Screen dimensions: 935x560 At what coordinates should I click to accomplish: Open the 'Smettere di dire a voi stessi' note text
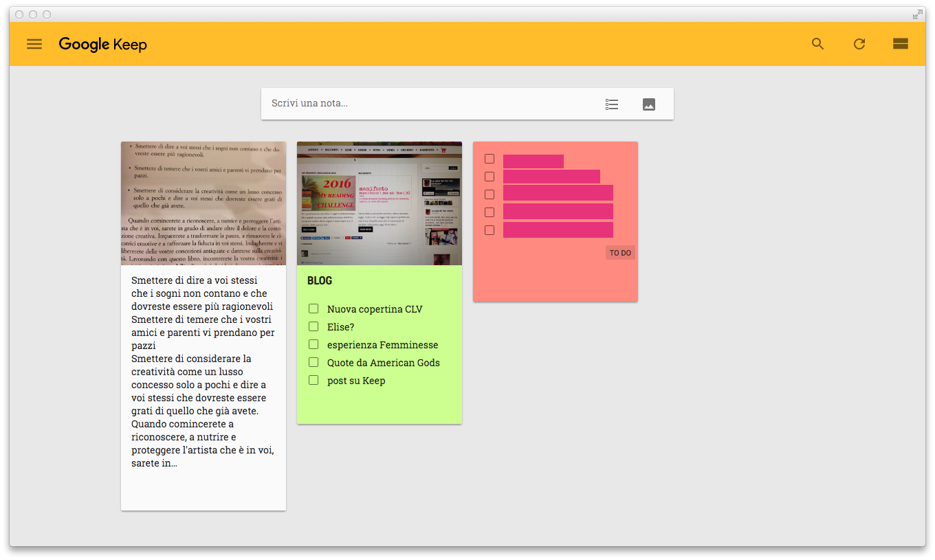tap(203, 372)
